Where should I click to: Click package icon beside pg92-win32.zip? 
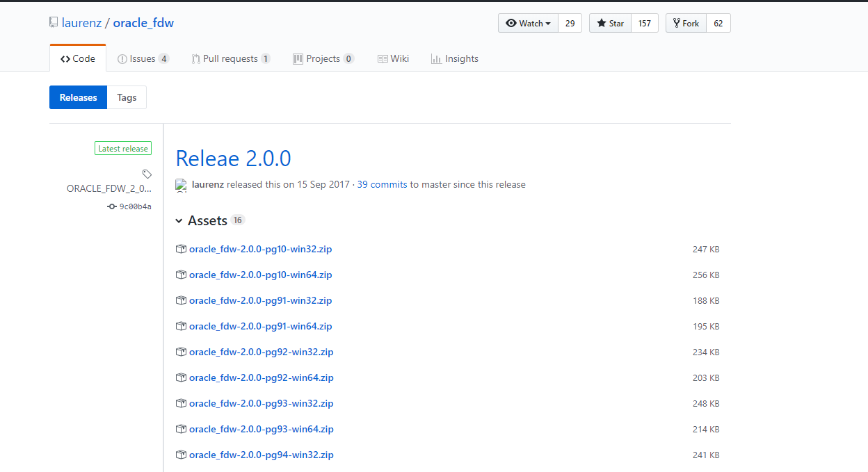point(181,352)
